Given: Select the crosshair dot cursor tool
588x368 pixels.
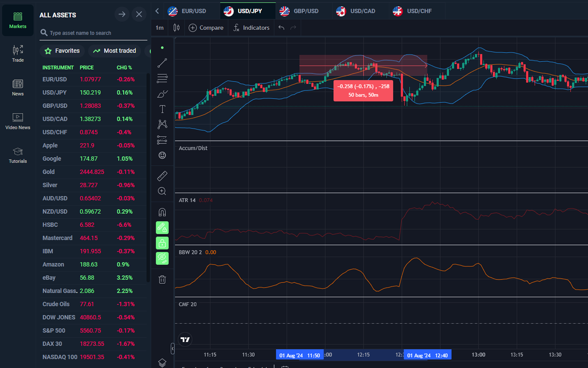Looking at the screenshot, I should click(162, 47).
